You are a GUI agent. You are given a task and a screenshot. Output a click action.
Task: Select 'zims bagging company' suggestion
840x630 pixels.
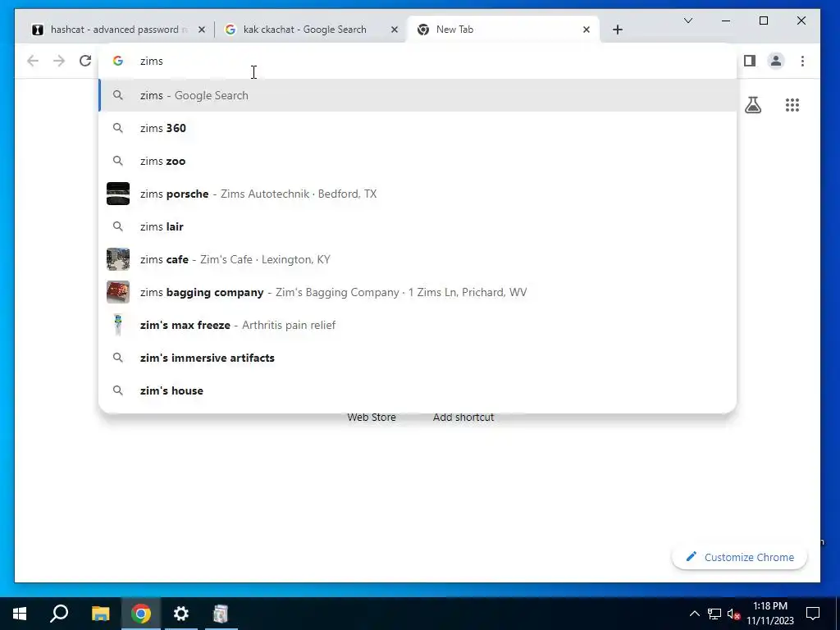click(418, 292)
